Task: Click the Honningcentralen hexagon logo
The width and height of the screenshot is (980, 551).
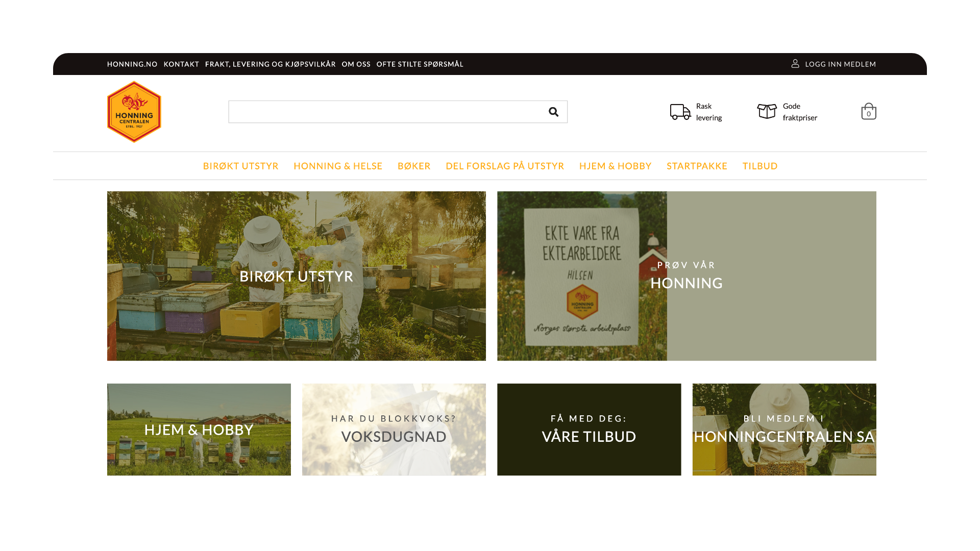Action: pyautogui.click(x=134, y=112)
